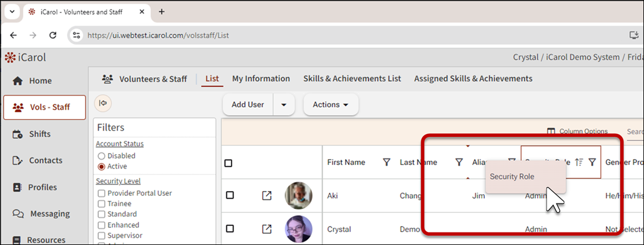Tick the select-all checkbox in the table header
This screenshot has height=245, width=644.
(229, 163)
